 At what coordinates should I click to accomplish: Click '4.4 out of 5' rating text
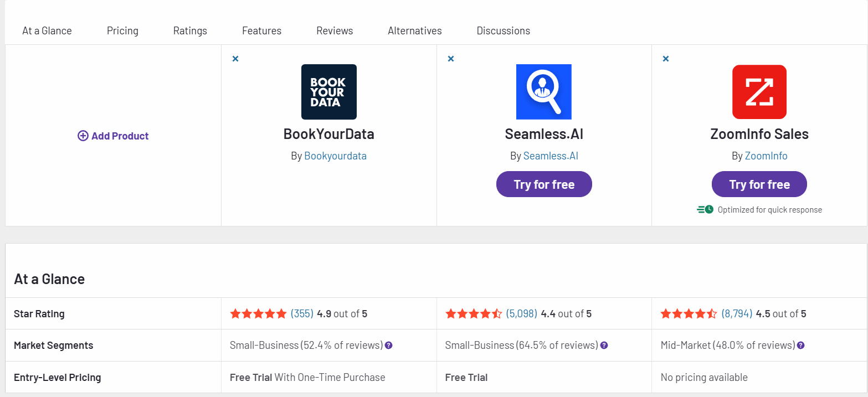(x=567, y=314)
